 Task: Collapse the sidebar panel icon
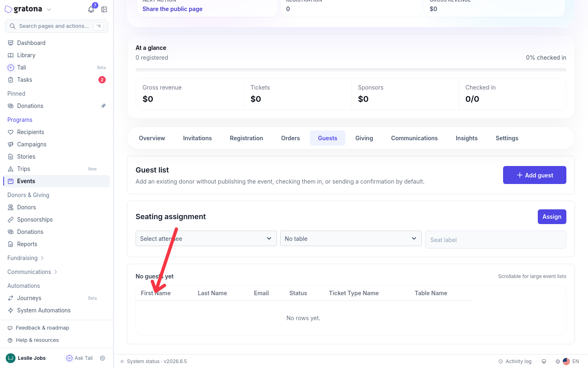104,9
